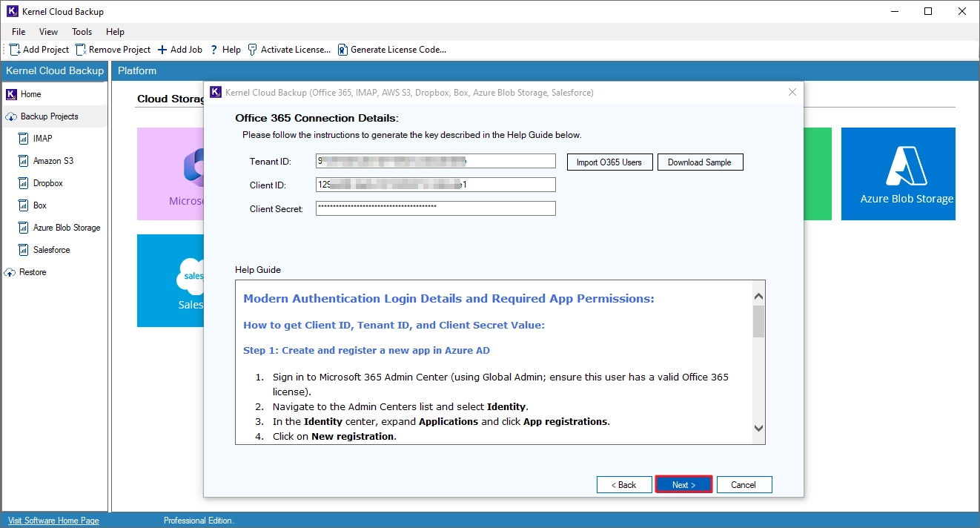
Task: Open Help from the toolbar question mark
Action: click(225, 50)
